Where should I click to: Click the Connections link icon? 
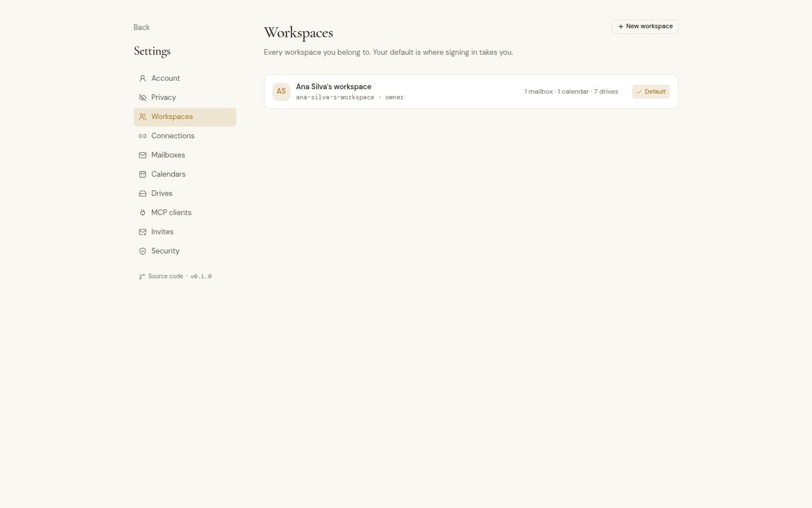[x=143, y=136]
